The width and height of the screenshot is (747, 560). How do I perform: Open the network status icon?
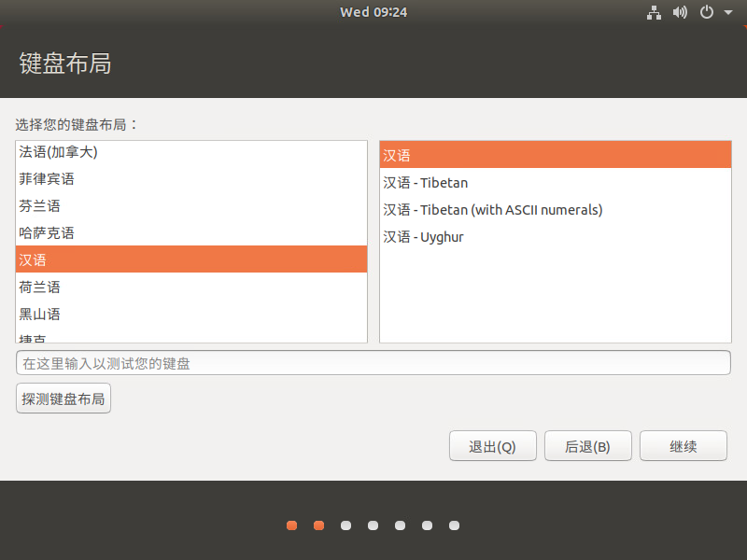[654, 12]
